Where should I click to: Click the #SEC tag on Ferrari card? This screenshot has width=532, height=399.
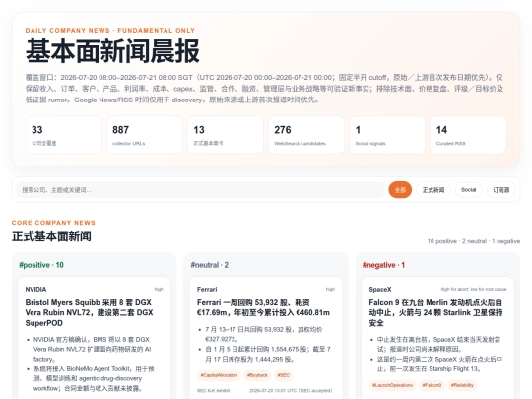[x=284, y=375]
